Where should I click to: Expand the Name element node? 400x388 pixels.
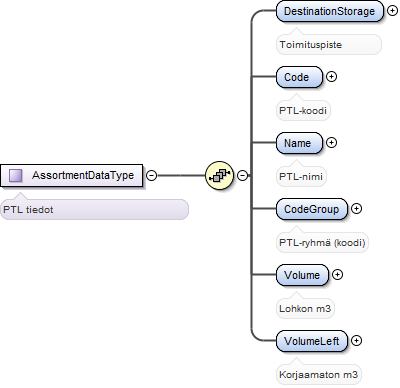tap(331, 143)
